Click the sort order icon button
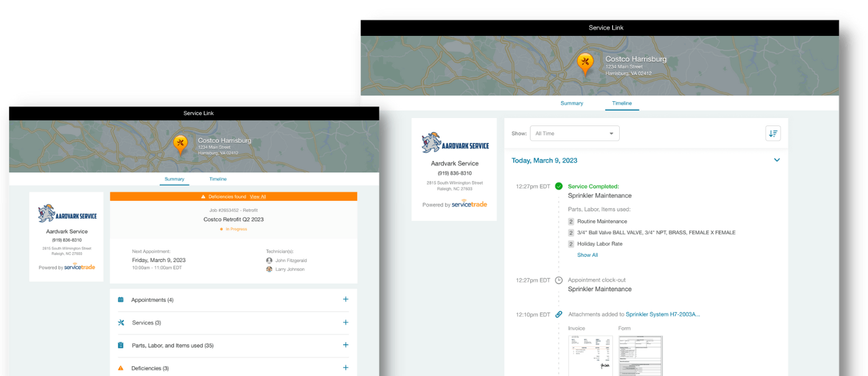This screenshot has width=868, height=376. (773, 133)
